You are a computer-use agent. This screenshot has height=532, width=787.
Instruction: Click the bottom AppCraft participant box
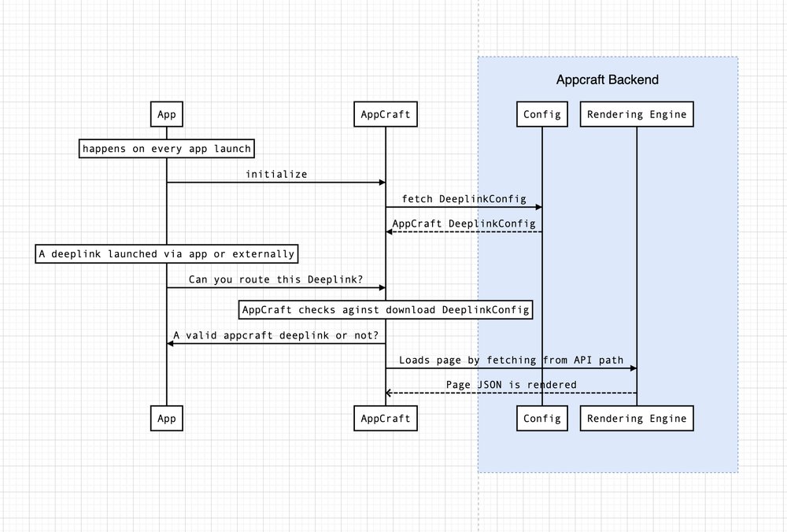(385, 418)
